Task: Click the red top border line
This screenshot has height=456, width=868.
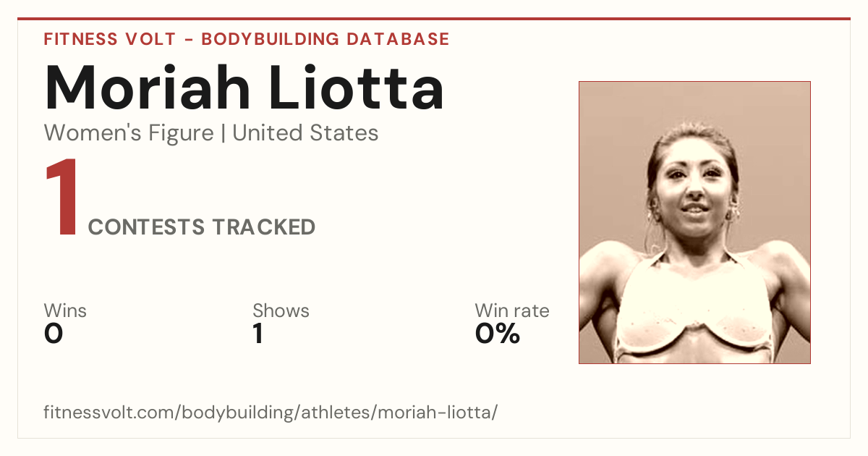Action: click(x=434, y=19)
